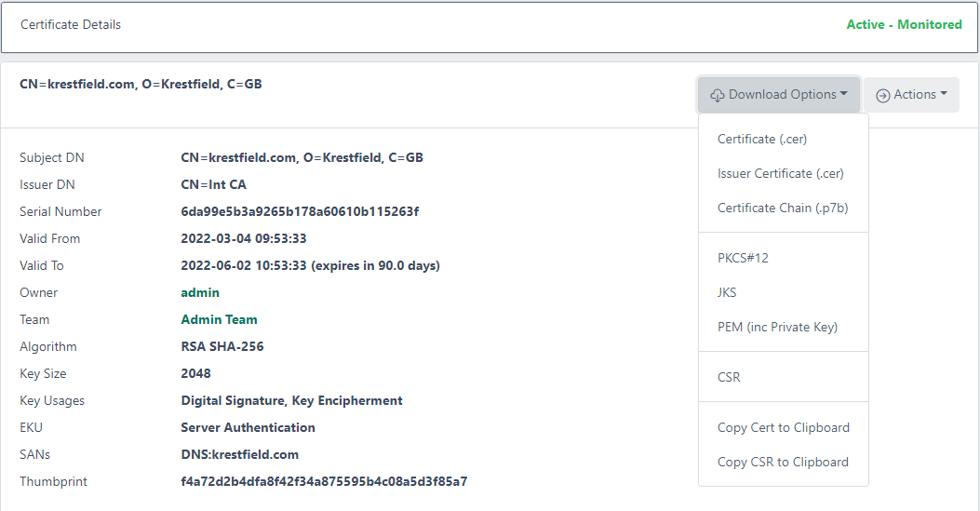
Task: Click the DNS:krestfield.com SANs value
Action: pos(239,454)
